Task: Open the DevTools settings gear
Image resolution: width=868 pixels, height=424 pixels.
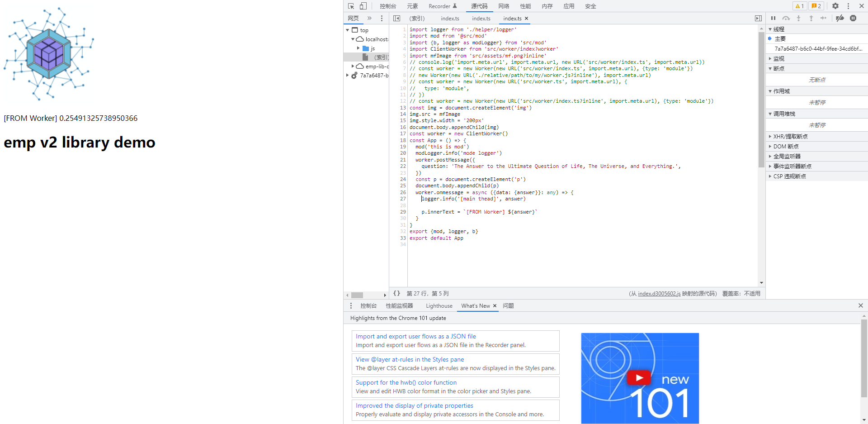Action: [835, 6]
